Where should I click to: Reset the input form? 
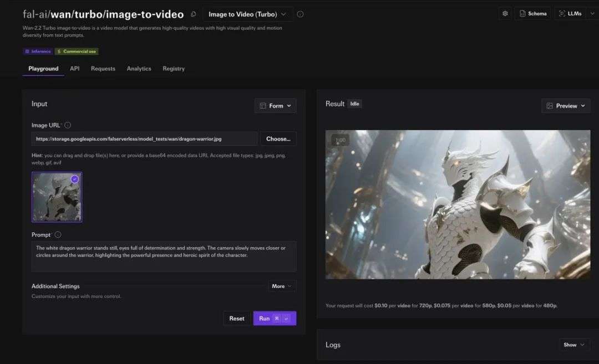[236, 318]
